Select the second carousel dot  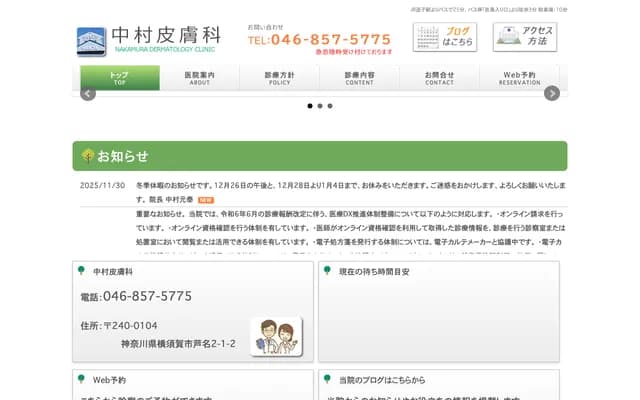point(320,105)
